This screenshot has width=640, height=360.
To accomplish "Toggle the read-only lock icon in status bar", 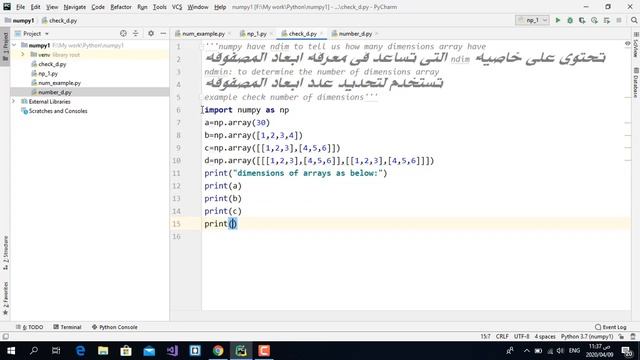I will (621, 337).
